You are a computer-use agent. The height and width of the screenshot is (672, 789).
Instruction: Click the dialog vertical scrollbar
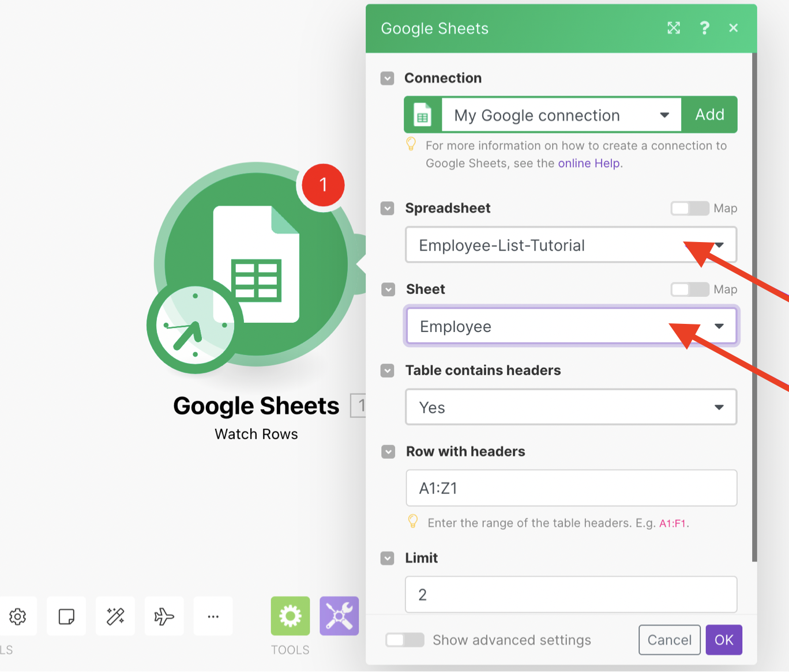pyautogui.click(x=754, y=307)
